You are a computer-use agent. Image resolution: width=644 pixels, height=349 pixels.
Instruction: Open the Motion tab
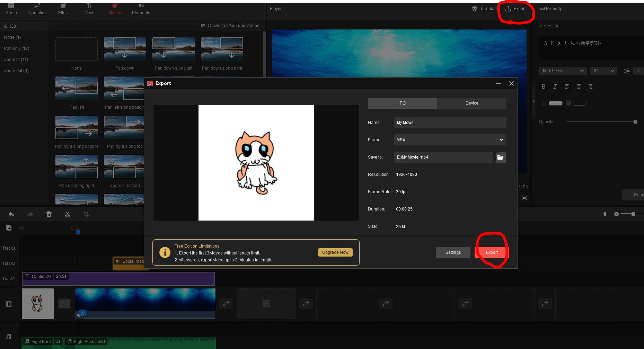tap(115, 9)
